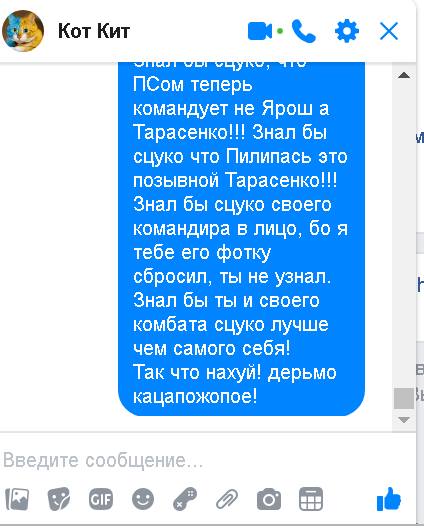Screen dimensions: 424x529
Task: Start a video call with Кот Кит
Action: pos(260,31)
